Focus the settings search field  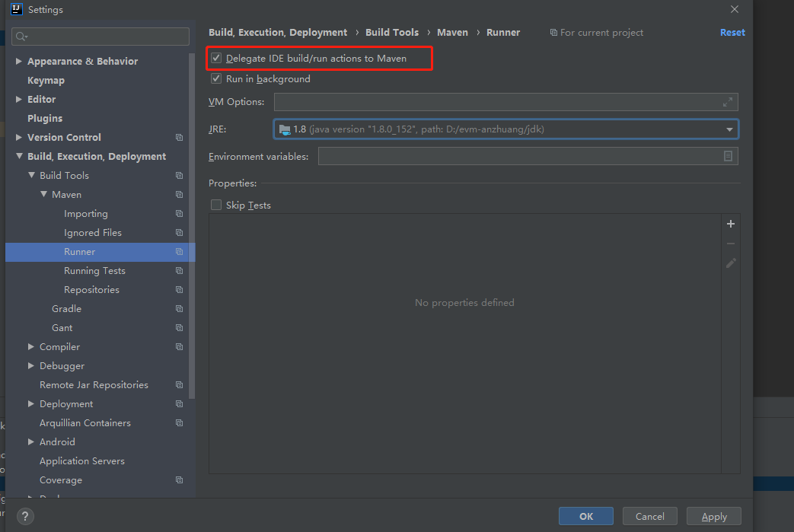tap(100, 37)
